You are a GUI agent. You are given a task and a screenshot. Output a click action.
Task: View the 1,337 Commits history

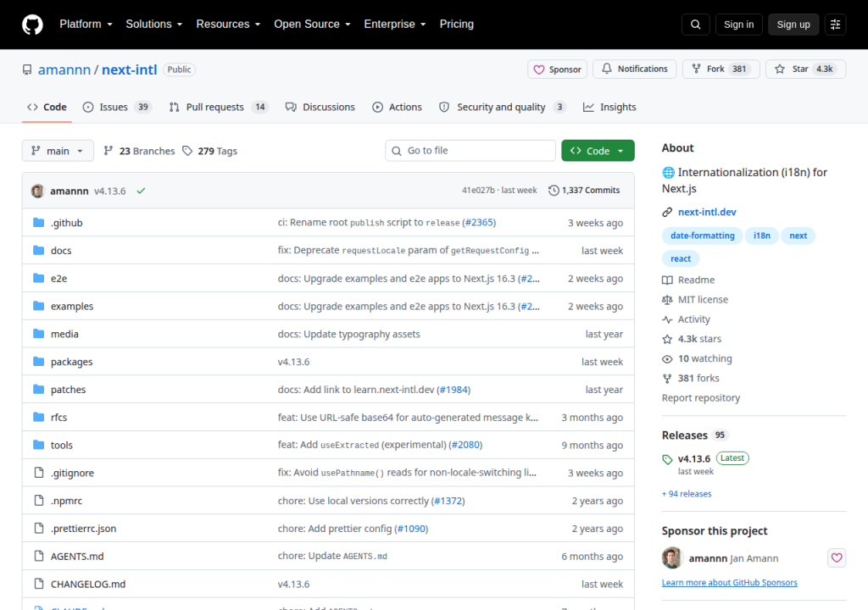coord(584,190)
